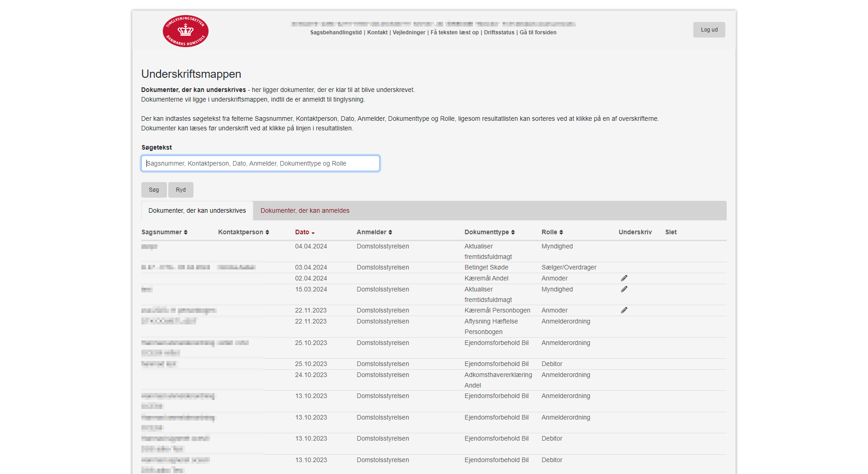Switch to Dokumenter, der kan anmeldes tab
This screenshot has height=474, width=868.
pos(305,210)
